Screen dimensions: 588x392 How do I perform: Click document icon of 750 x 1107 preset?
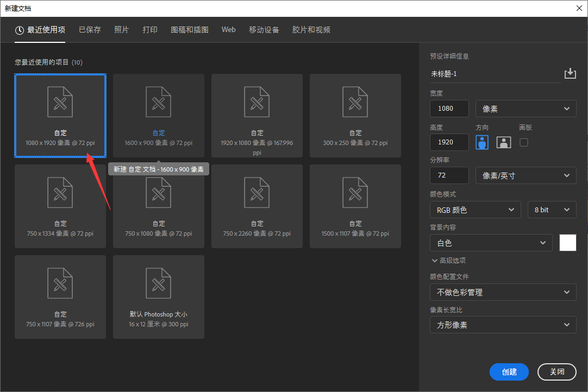pos(60,283)
